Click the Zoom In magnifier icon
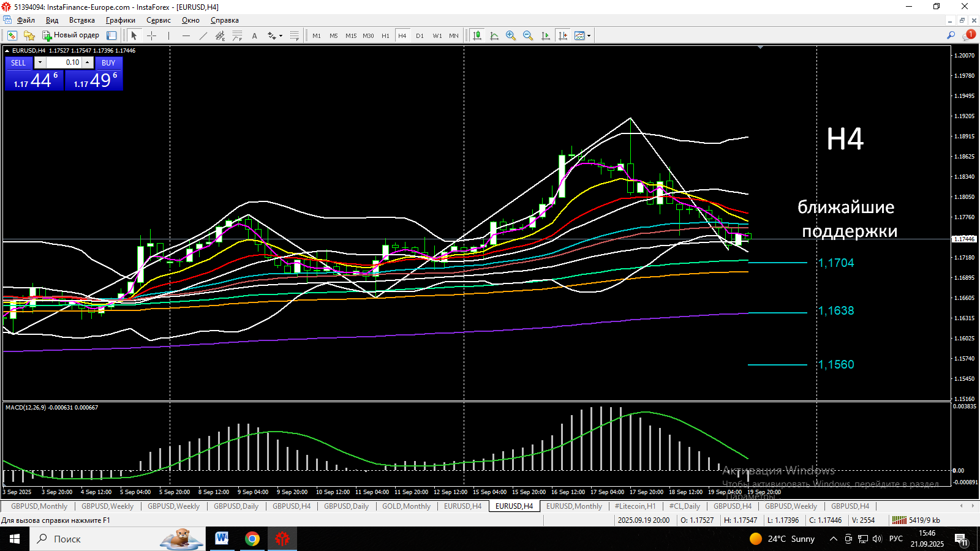The width and height of the screenshot is (980, 551). click(511, 36)
